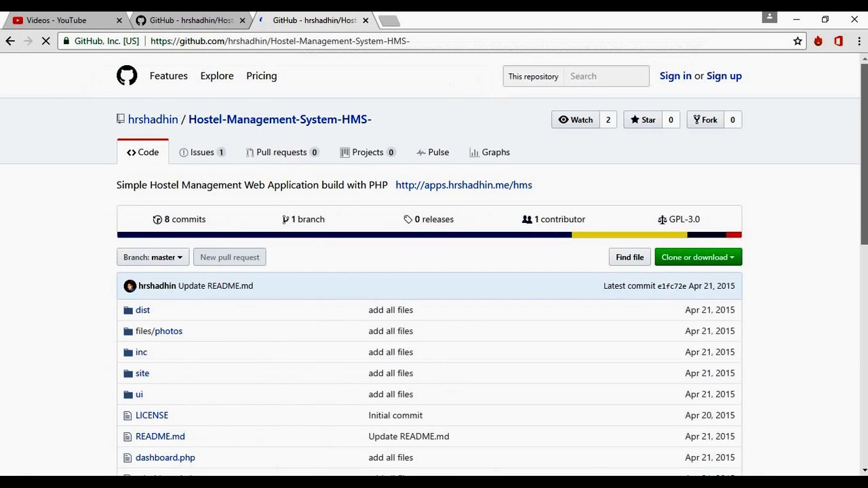868x488 pixels.
Task: Open the Chrome menu icon
Action: [859, 41]
